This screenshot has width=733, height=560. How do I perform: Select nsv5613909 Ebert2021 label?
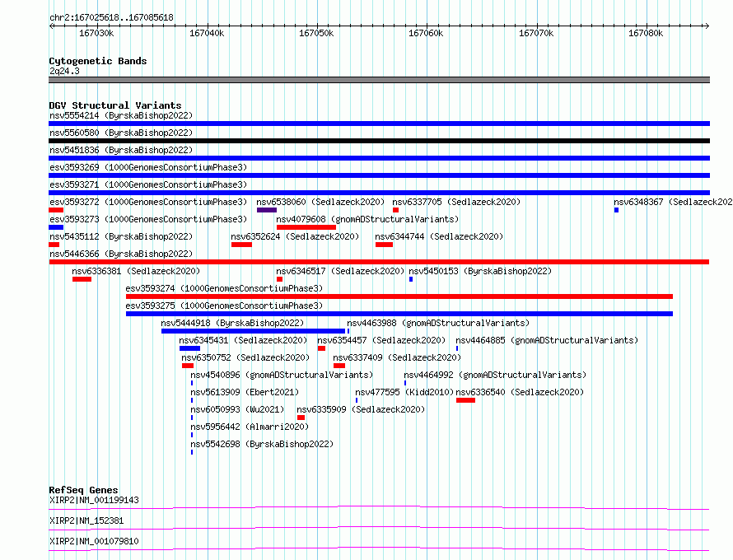[245, 392]
